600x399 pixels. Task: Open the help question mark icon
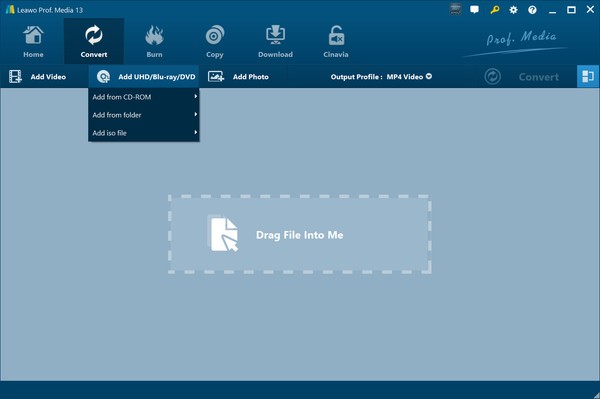(532, 10)
